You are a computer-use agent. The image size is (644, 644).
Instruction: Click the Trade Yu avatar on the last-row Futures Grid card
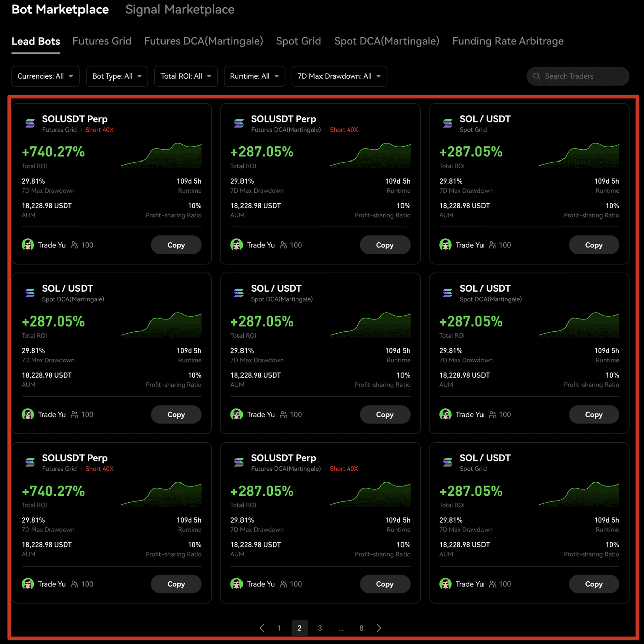(x=28, y=584)
